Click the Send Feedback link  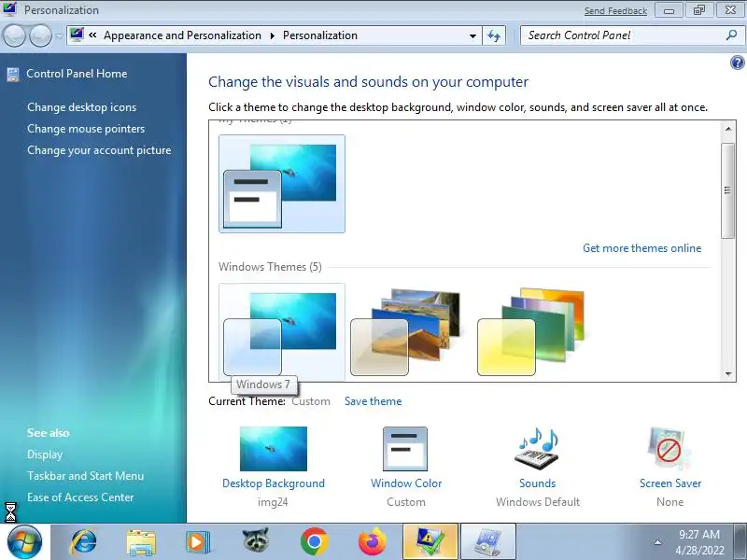pos(615,10)
